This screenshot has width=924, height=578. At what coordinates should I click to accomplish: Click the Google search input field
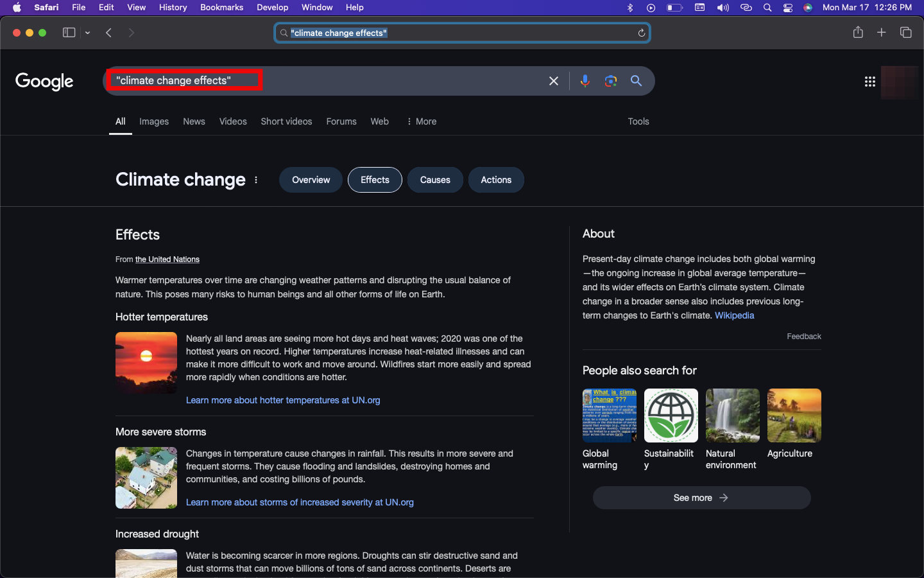tap(327, 81)
